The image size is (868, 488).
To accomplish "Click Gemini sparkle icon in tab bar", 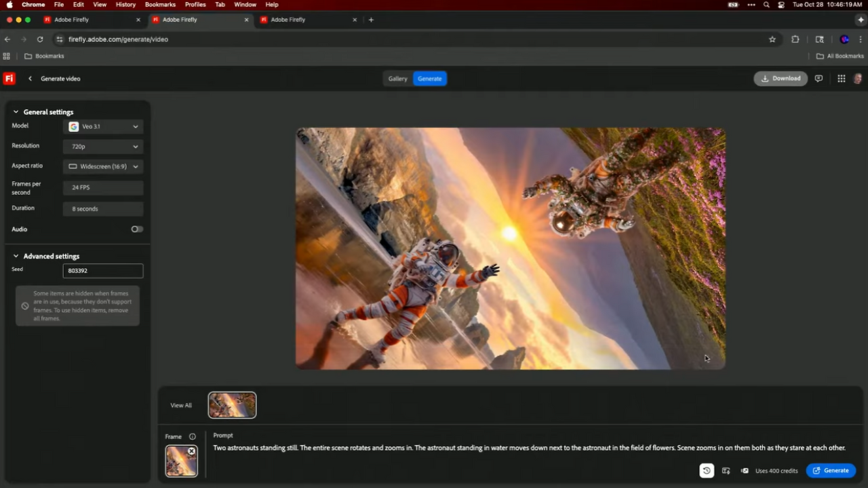I will (x=861, y=20).
